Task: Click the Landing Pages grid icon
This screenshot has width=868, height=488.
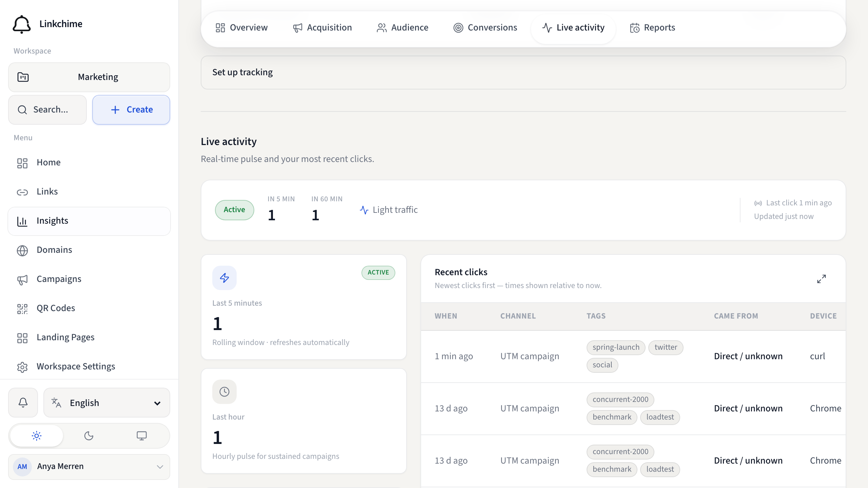Action: tap(22, 338)
